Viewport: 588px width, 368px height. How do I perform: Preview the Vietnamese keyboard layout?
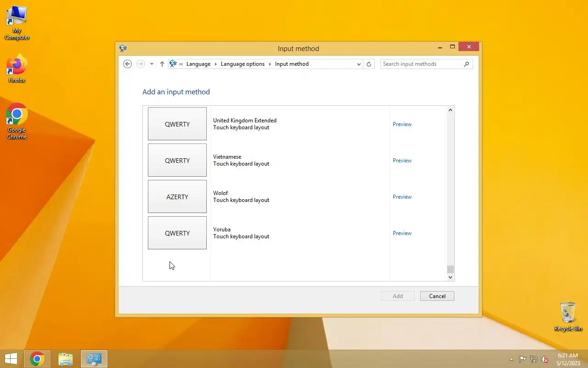[x=402, y=161]
